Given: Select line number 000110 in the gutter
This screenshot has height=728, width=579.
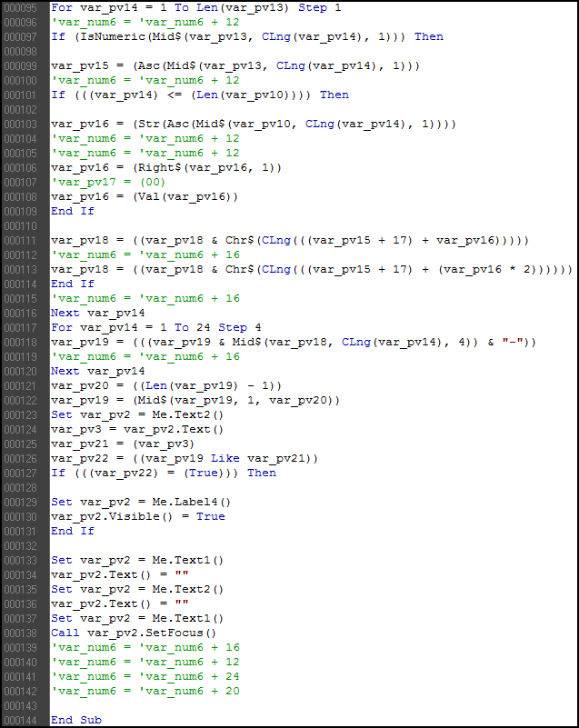Looking at the screenshot, I should coord(20,226).
